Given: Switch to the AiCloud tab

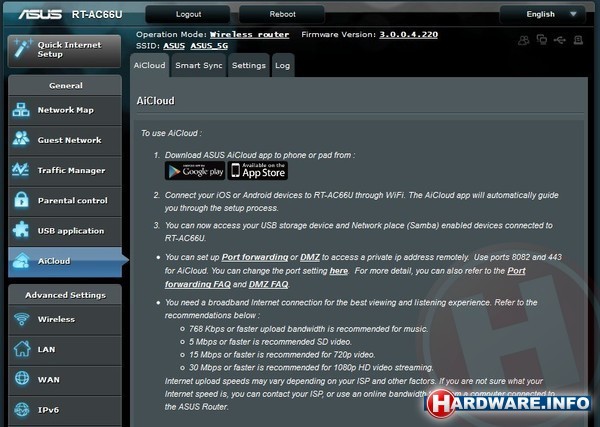Looking at the screenshot, I should pos(150,65).
